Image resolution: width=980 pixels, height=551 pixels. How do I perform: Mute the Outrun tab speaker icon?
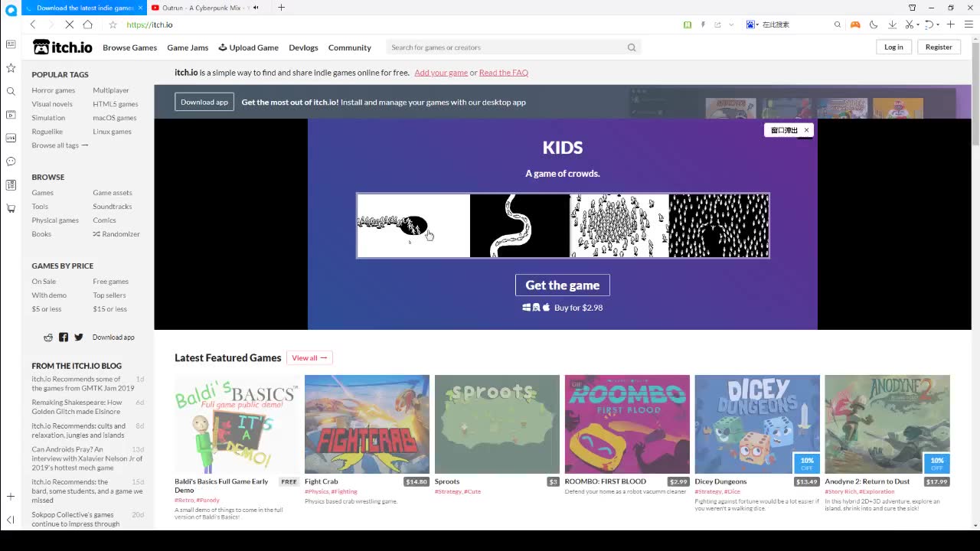coord(256,8)
